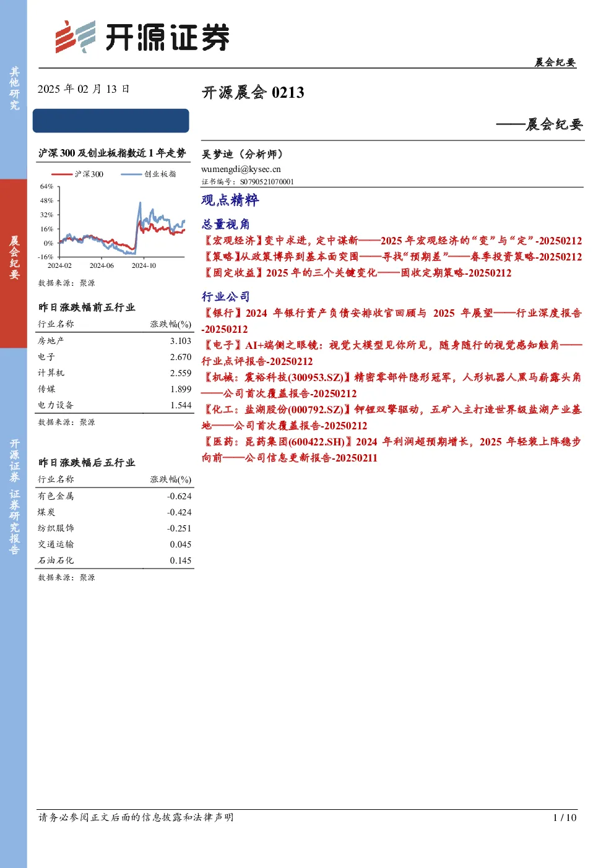Click the footer disclaimer 请务必参阅正文后面的信息披露和法律声明
This screenshot has width=614, height=868.
[136, 817]
